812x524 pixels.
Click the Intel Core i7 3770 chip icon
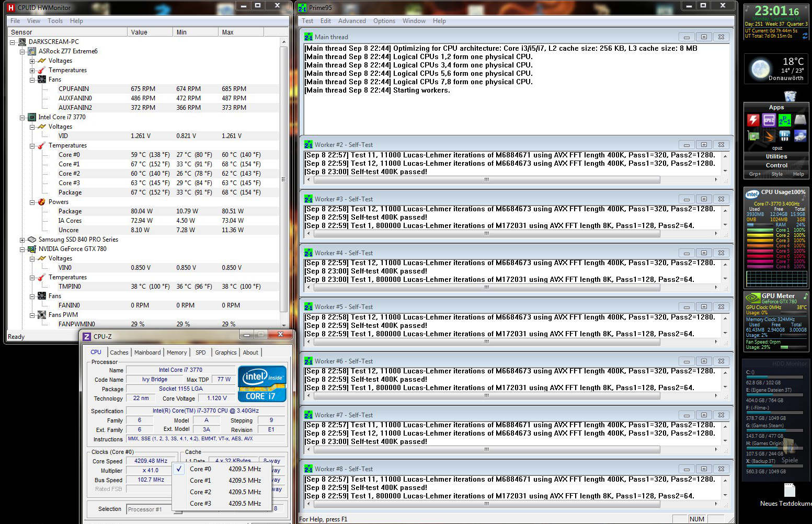32,117
